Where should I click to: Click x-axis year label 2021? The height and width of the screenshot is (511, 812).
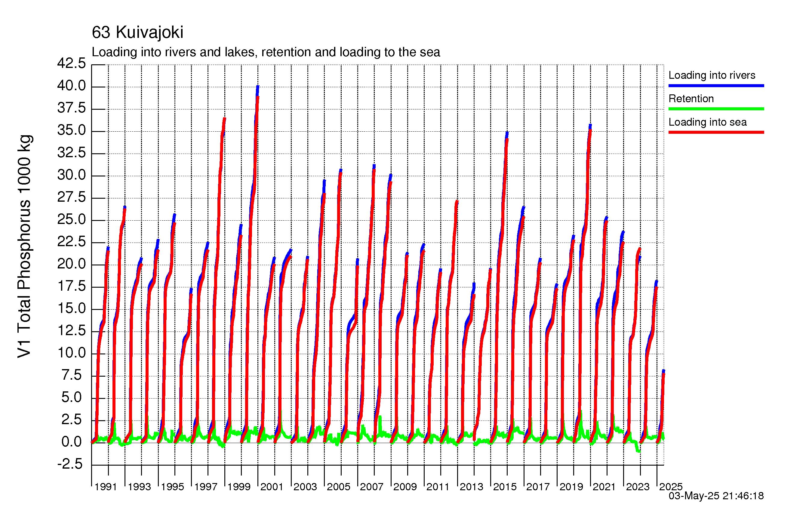[604, 487]
